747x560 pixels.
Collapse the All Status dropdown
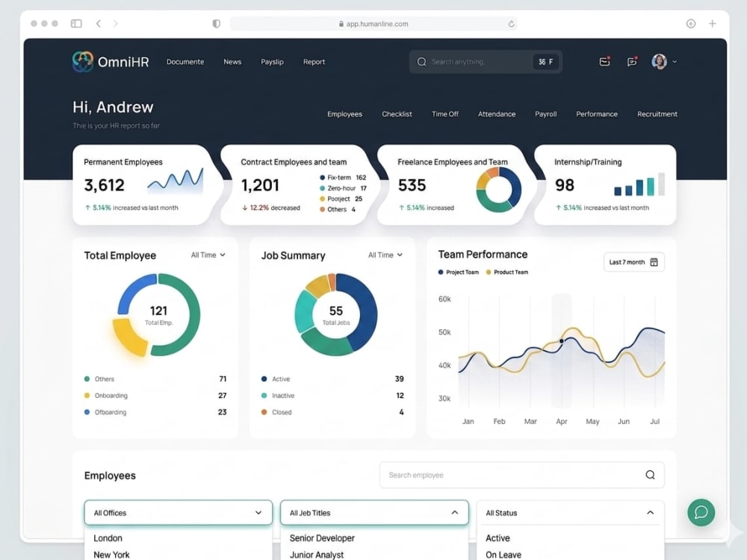[x=570, y=513]
